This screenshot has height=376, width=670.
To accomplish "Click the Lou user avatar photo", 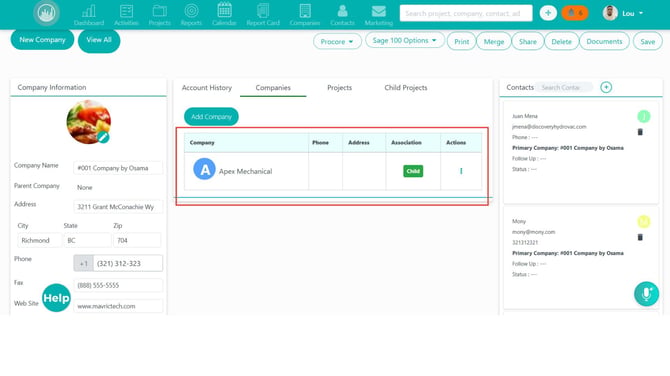I will pyautogui.click(x=610, y=13).
